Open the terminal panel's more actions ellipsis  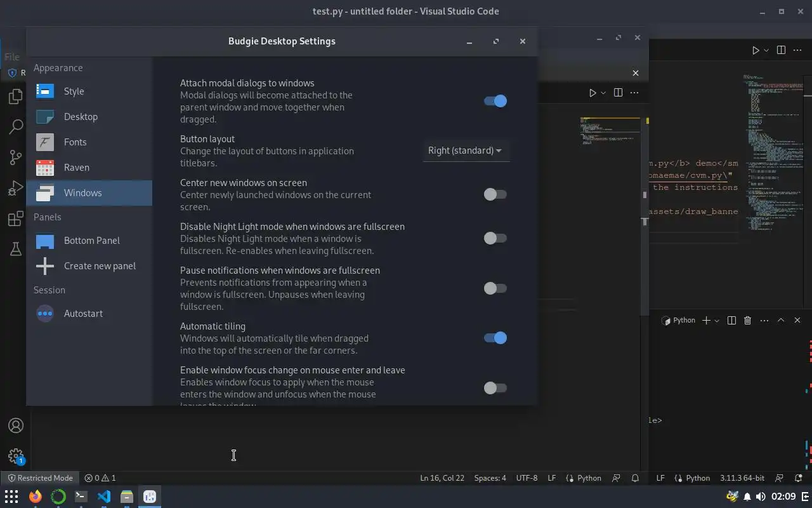click(x=764, y=321)
